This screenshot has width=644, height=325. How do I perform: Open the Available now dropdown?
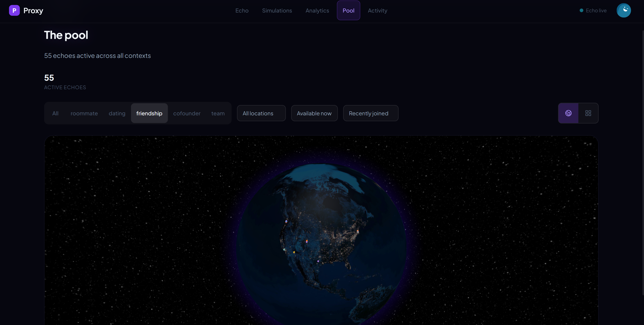coord(314,113)
